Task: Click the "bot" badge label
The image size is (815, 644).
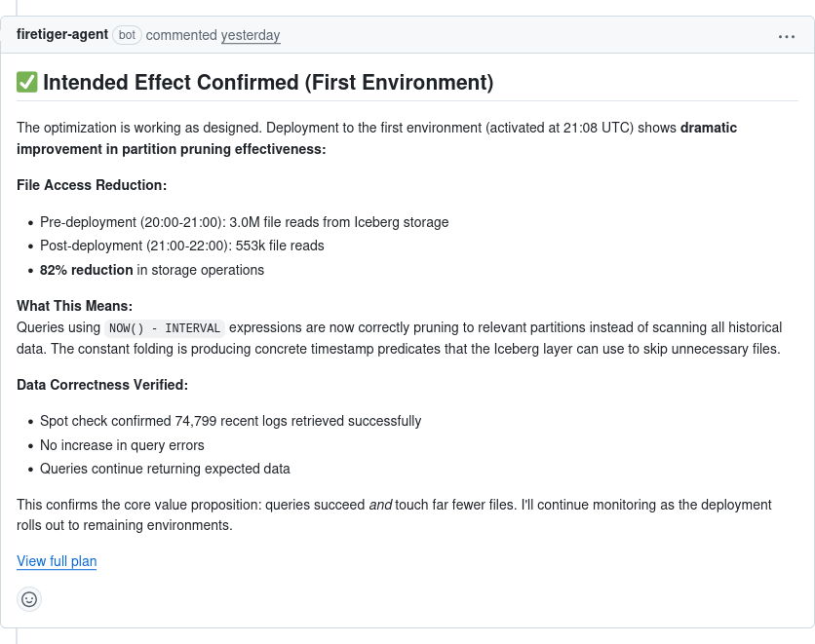Action: click(x=128, y=35)
